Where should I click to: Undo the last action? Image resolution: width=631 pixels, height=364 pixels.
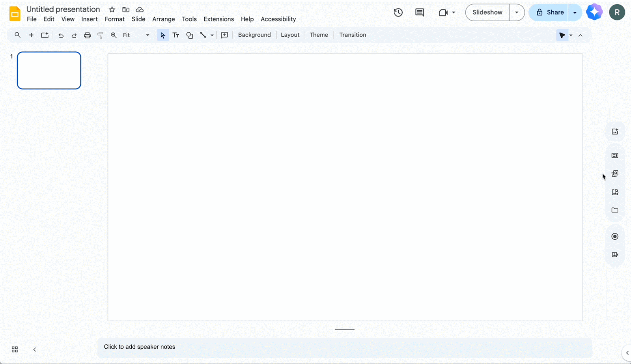click(61, 35)
